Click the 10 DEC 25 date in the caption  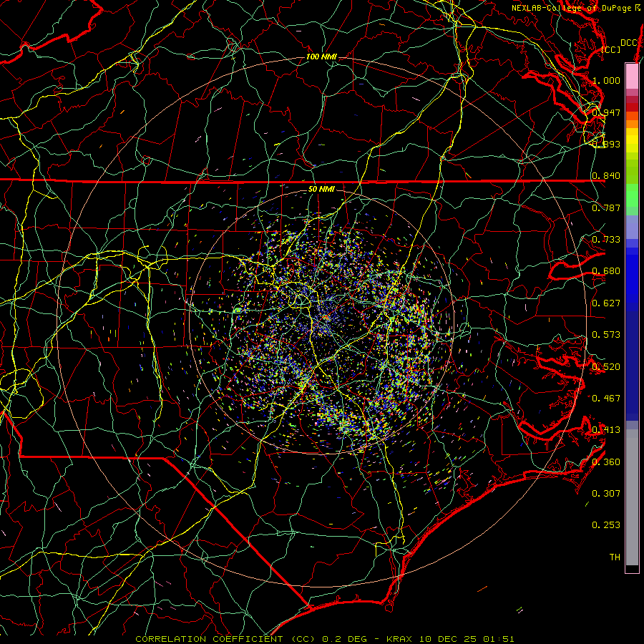(448, 639)
